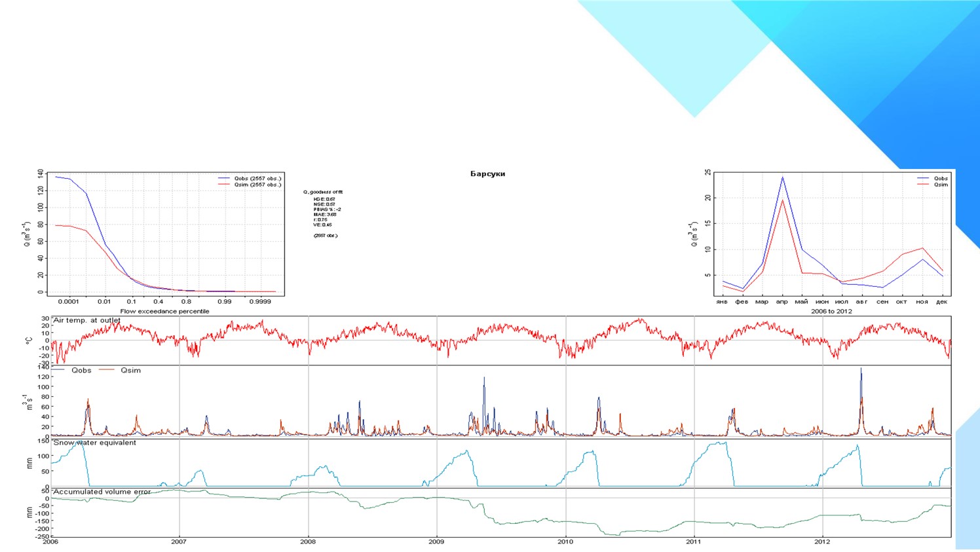The width and height of the screenshot is (980, 552).
Task: Click the 2011 year tick on time axis
Action: 694,542
